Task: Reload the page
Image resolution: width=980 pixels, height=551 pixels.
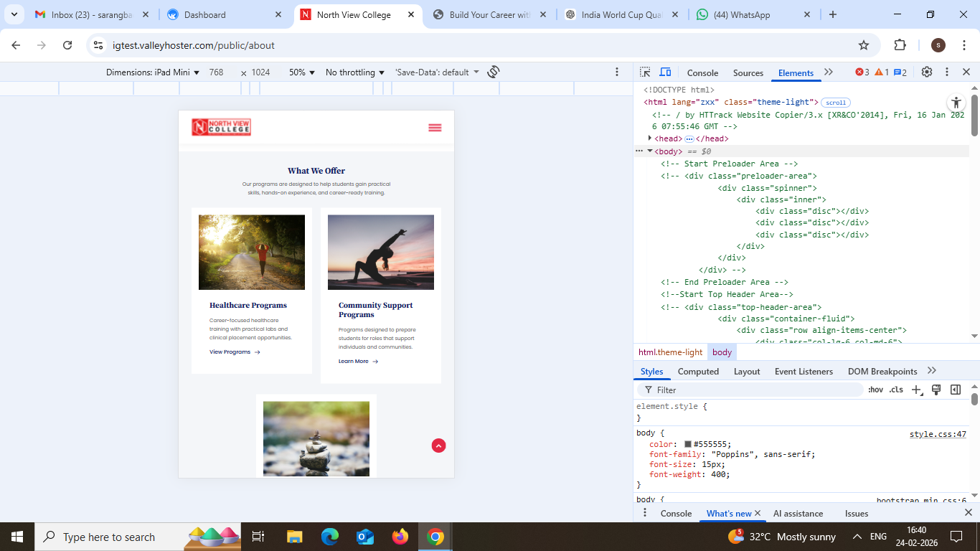Action: point(67,45)
